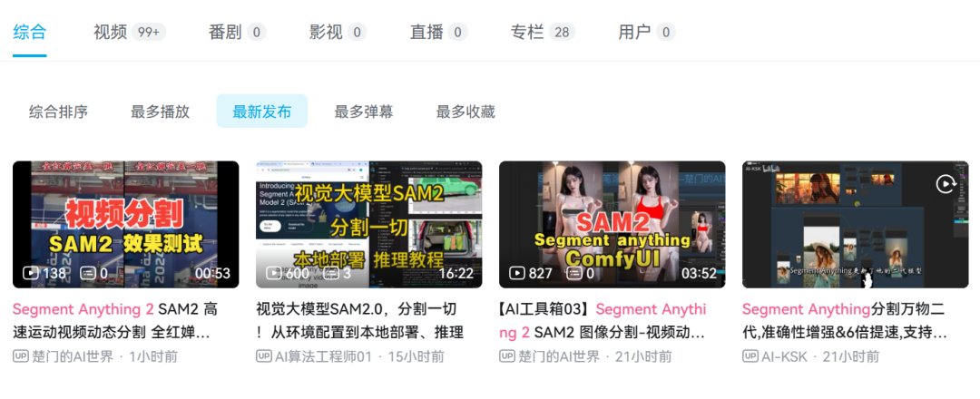Open the 视觉大模型SAM2 分割一切 thumbnail
This screenshot has height=399, width=980.
368,224
